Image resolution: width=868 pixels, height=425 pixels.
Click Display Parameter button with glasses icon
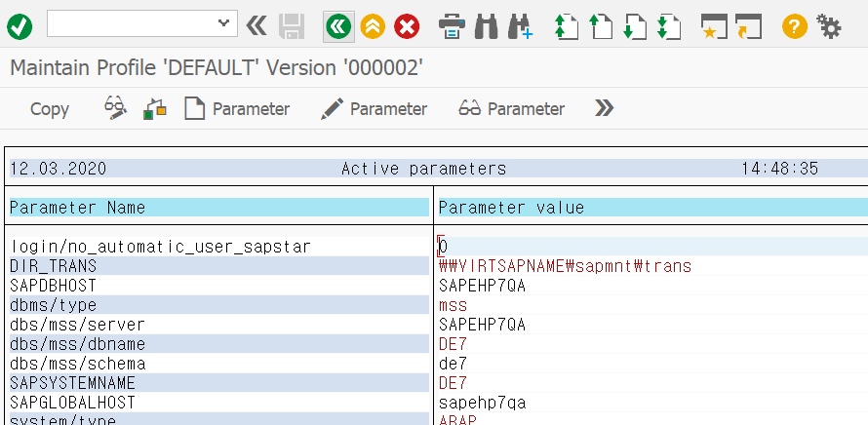pyautogui.click(x=511, y=108)
